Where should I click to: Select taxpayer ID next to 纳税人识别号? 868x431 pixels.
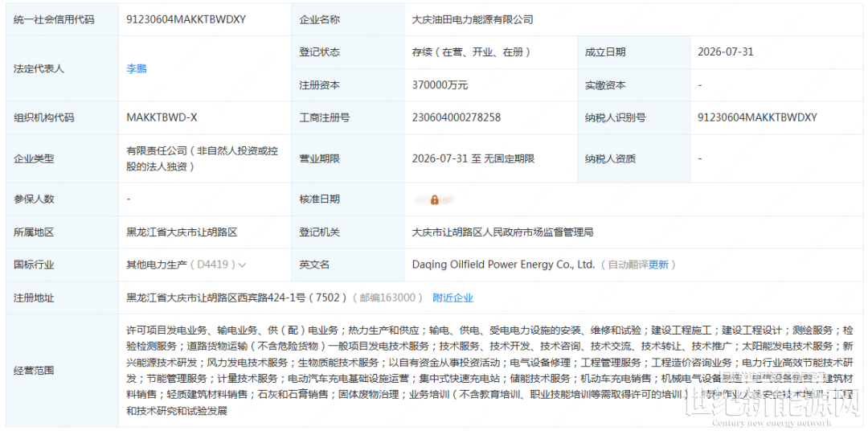point(758,117)
